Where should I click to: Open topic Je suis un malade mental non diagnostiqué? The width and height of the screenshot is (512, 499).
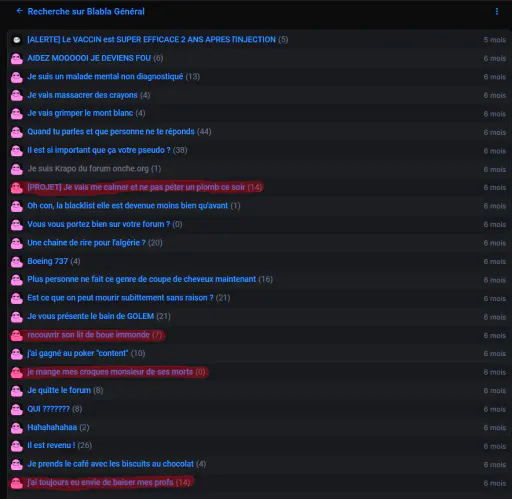[x=105, y=77]
